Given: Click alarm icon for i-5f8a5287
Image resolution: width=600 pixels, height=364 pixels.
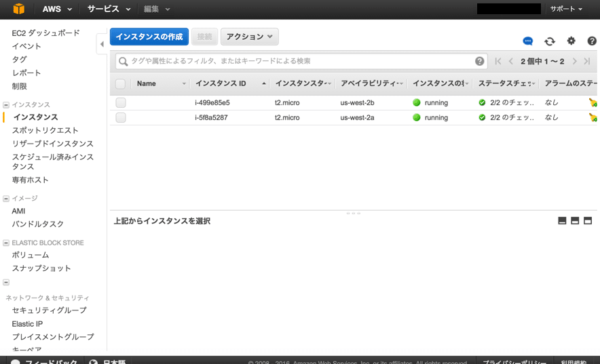Looking at the screenshot, I should [x=593, y=117].
